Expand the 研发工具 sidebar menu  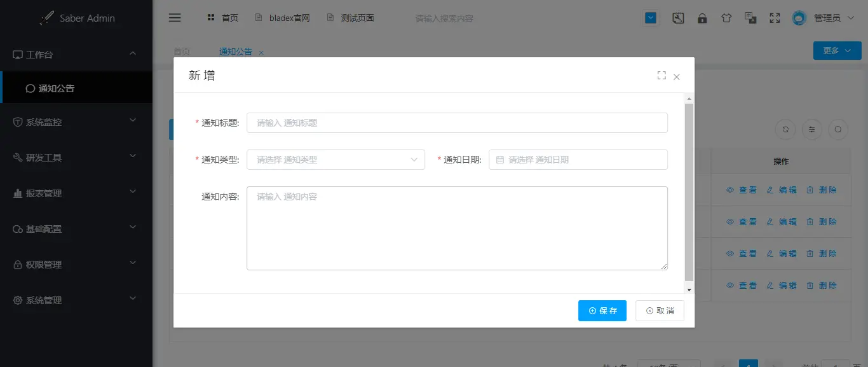[x=76, y=157]
